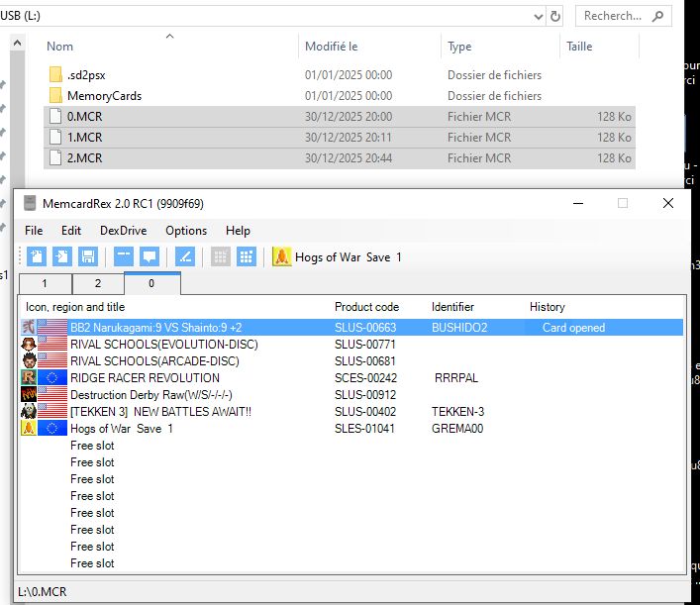Screen dimensions: 700x605
Task: Click identifier TEKKEN-3
Action: 458,411
